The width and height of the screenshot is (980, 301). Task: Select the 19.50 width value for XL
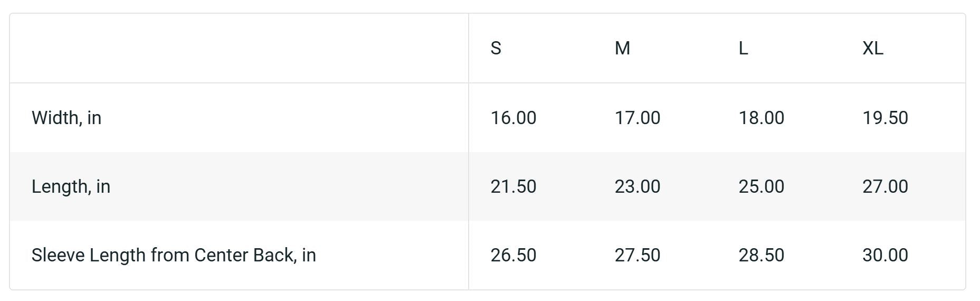pyautogui.click(x=885, y=118)
